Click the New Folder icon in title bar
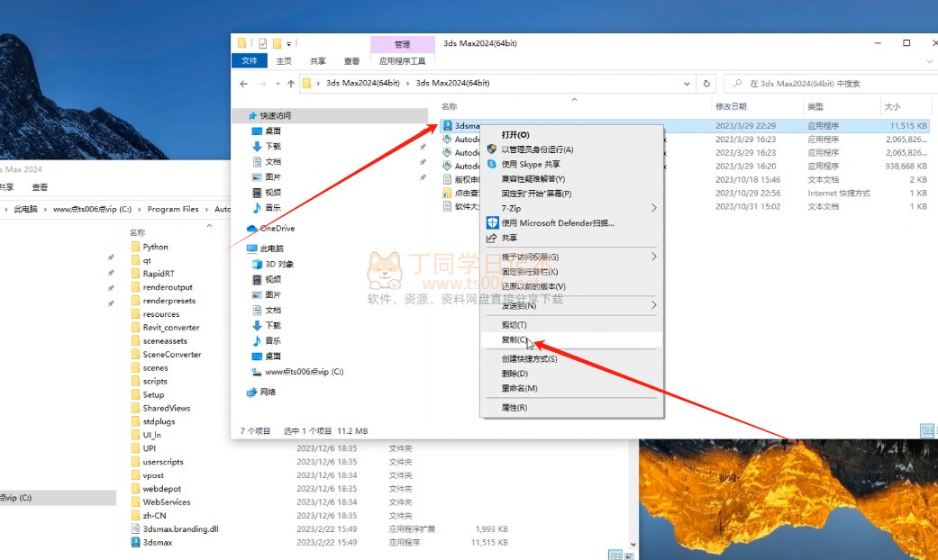 click(x=277, y=43)
